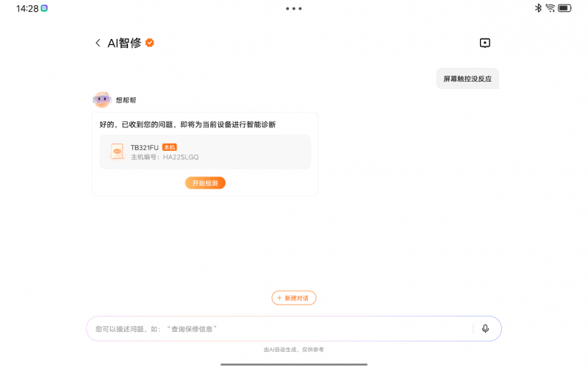Tap the home gesture bar at bottom
The height and width of the screenshot is (368, 588).
[294, 364]
